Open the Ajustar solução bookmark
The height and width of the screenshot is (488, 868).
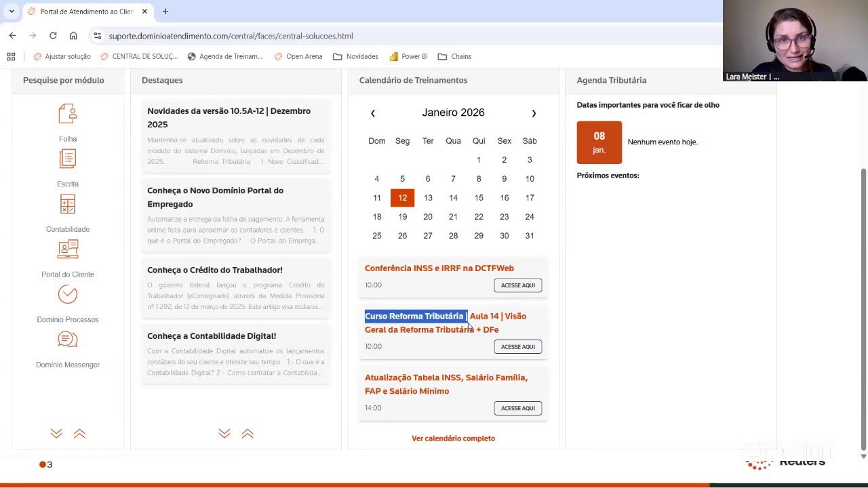click(62, 56)
